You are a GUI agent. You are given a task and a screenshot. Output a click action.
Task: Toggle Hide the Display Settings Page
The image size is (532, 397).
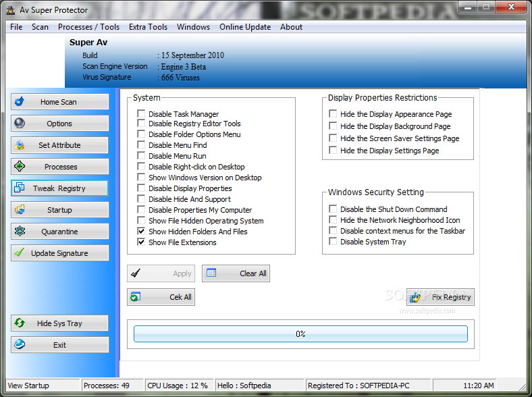pos(333,150)
